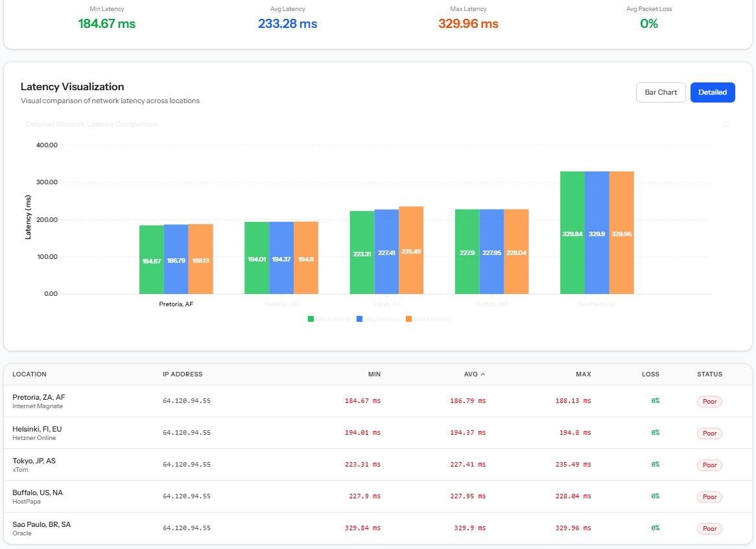
Task: Click the xTom provider text
Action: [20, 470]
